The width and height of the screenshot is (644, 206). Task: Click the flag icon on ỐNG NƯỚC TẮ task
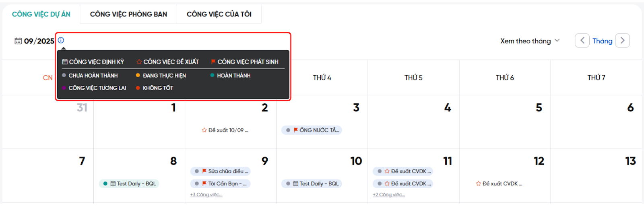tap(296, 130)
